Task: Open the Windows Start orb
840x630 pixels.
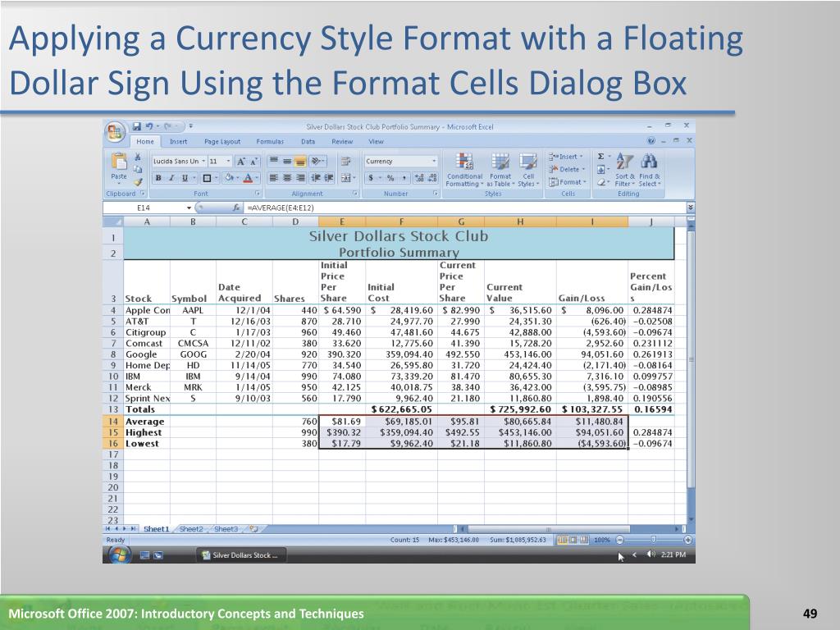Action: [120, 555]
